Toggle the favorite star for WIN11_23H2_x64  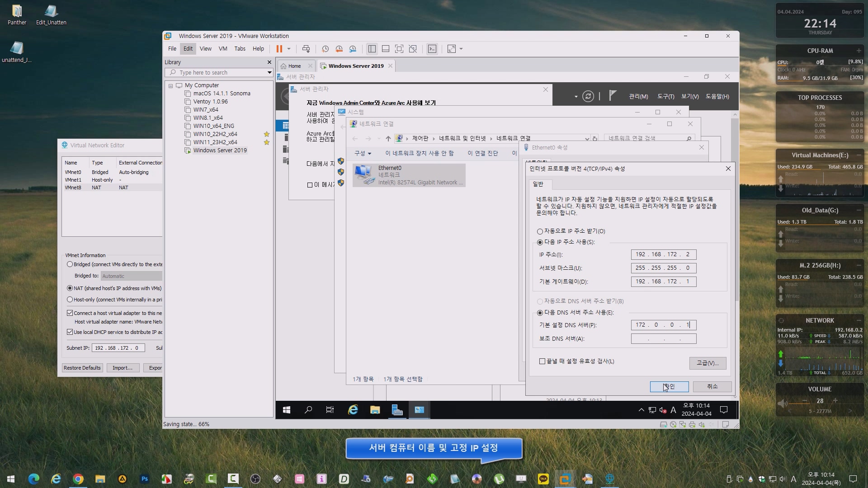click(267, 142)
